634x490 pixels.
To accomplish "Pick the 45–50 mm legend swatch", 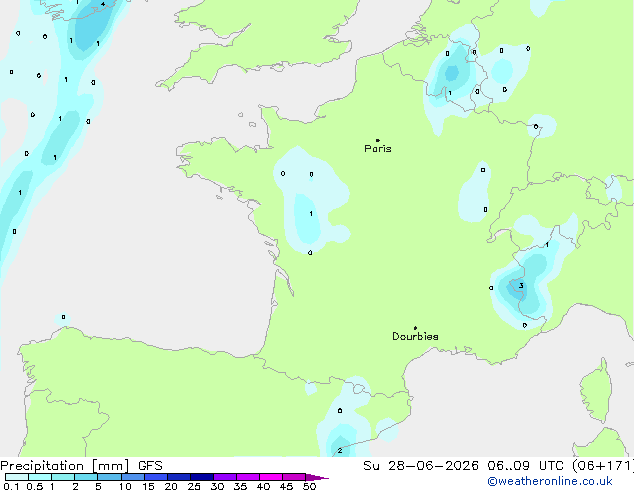I will tap(294, 477).
